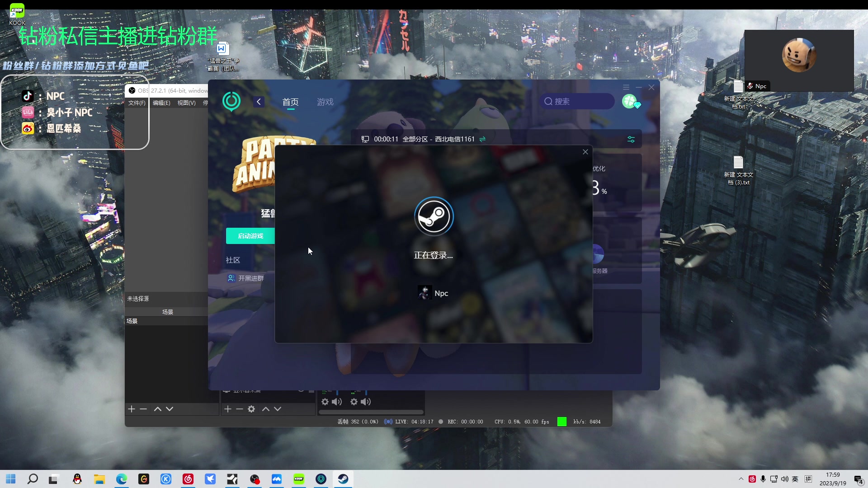This screenshot has height=488, width=868.
Task: Switch to the 游戏 tab
Action: [325, 102]
